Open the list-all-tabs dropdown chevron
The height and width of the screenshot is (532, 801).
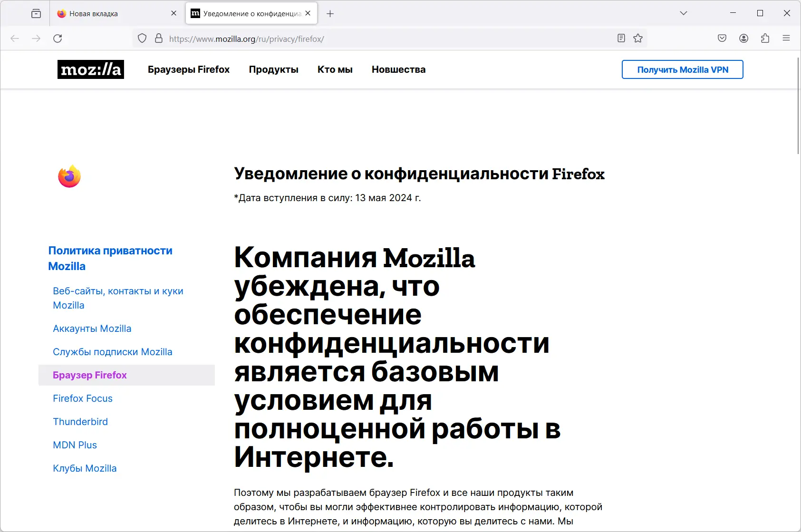point(683,13)
